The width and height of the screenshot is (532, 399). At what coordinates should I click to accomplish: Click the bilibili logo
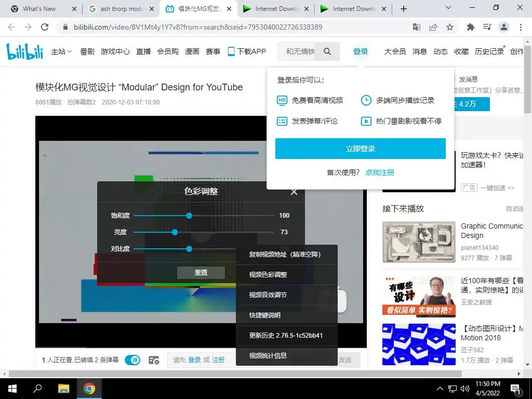[25, 51]
